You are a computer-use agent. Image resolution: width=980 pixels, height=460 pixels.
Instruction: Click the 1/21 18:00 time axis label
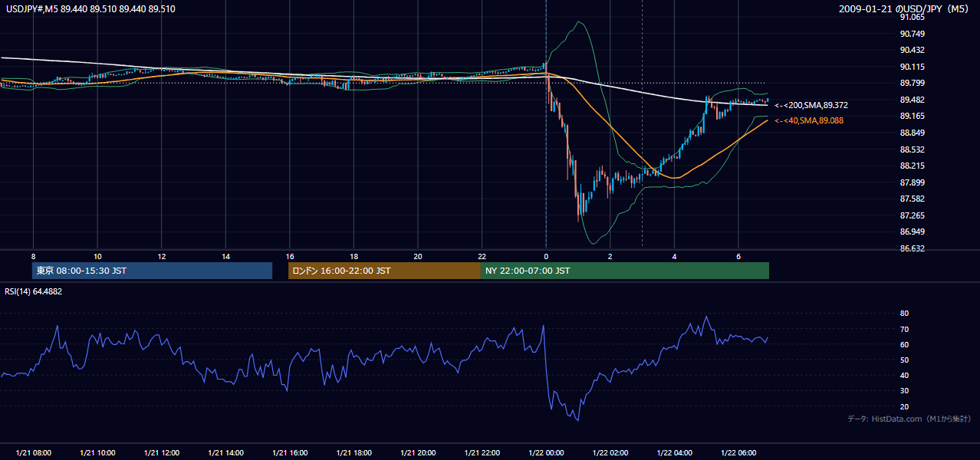[x=354, y=452]
